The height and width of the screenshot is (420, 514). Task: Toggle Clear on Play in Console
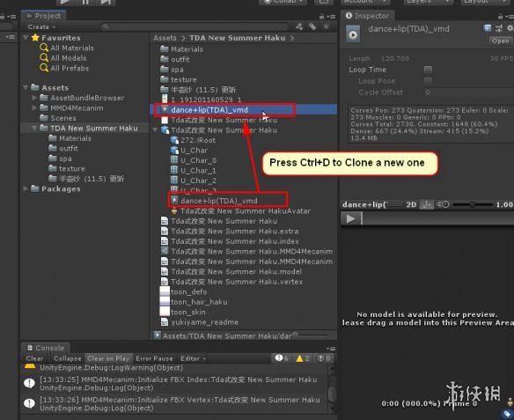tap(108, 358)
